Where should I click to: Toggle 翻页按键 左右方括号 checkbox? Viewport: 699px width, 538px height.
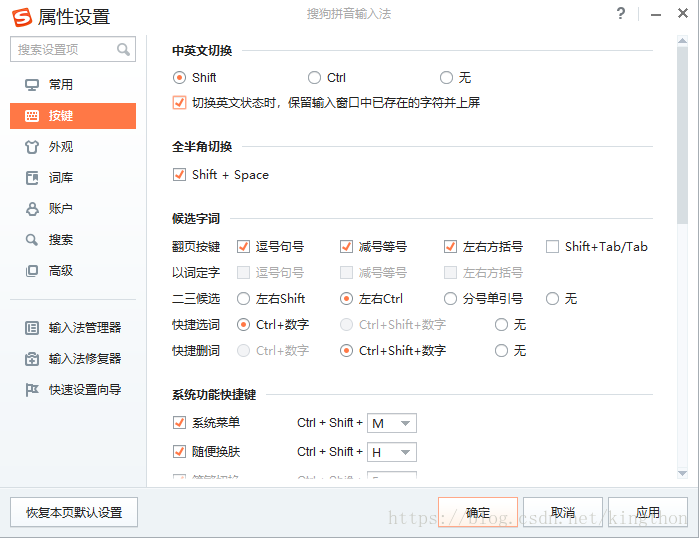coord(450,246)
